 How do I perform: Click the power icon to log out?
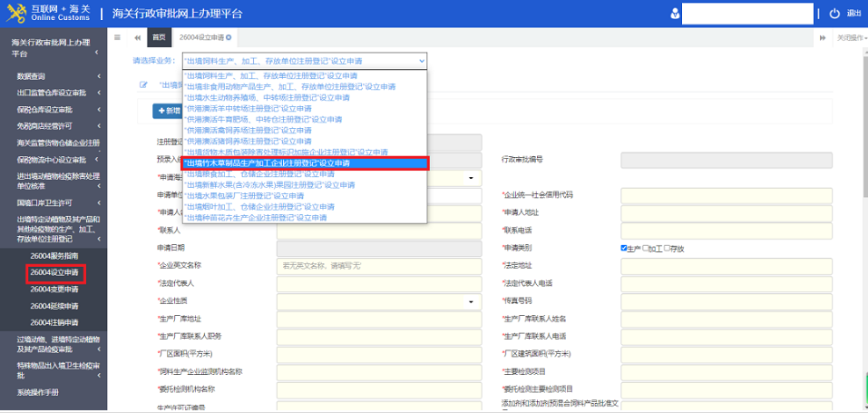tap(835, 14)
